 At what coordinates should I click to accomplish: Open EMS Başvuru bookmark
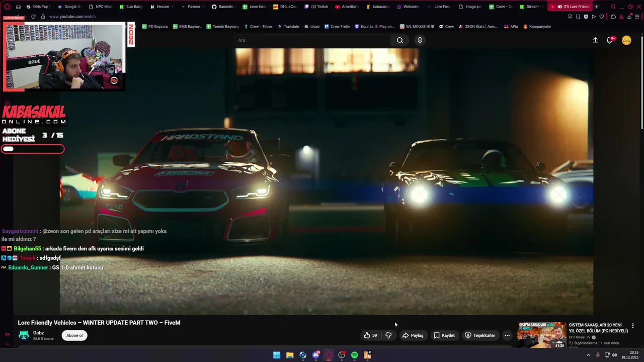tap(187, 27)
